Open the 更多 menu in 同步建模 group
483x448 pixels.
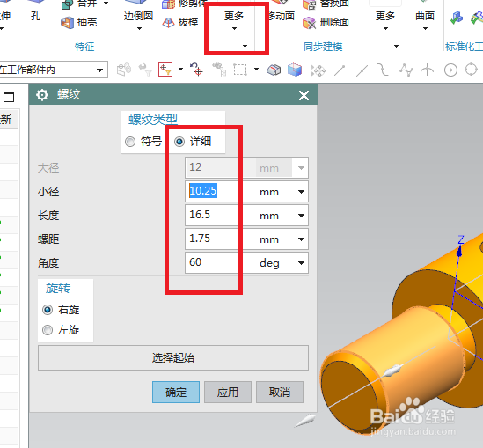coord(385,20)
